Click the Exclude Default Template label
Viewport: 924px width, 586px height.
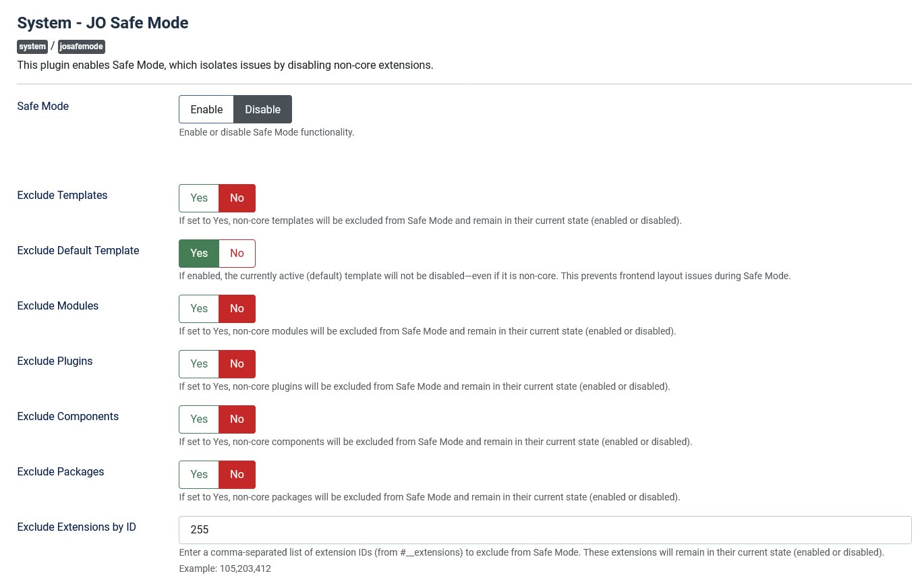pos(78,250)
